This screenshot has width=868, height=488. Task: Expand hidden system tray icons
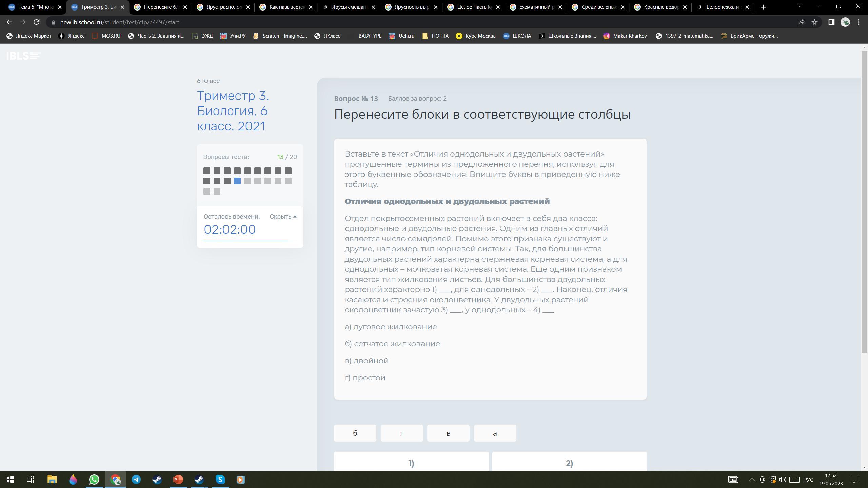click(x=752, y=480)
